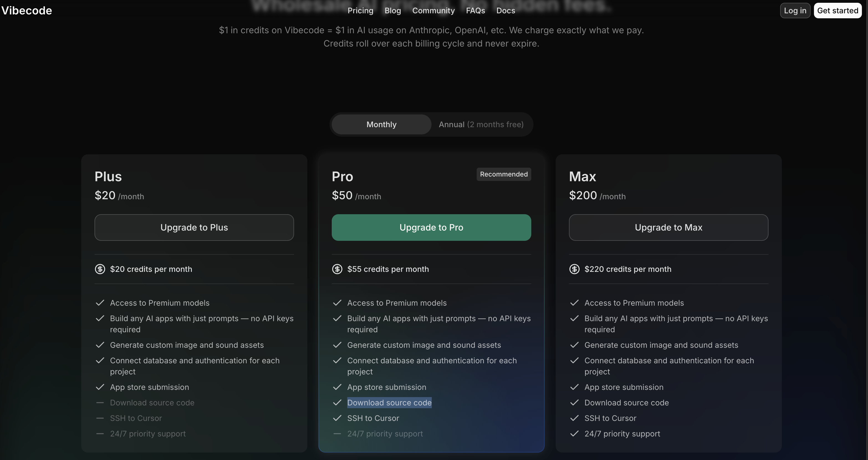Select the highlighted Download source code feature

coord(389,403)
